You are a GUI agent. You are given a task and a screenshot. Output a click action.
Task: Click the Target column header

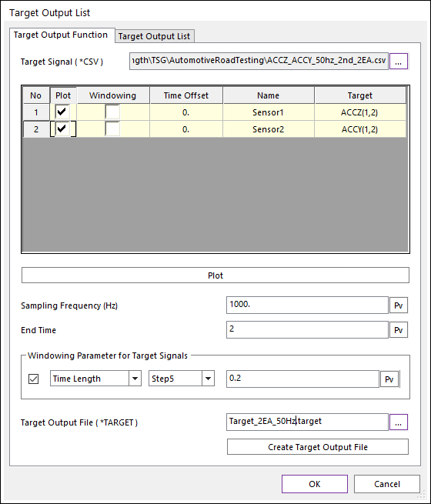[x=359, y=95]
